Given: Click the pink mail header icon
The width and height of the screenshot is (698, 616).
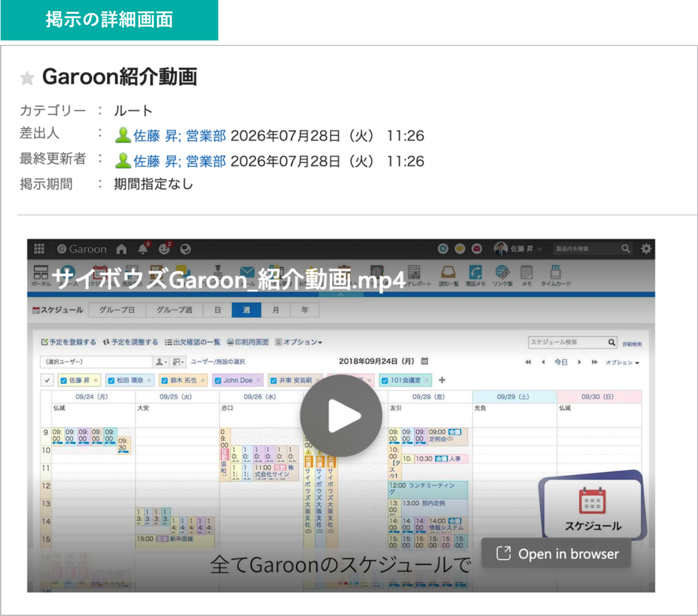Looking at the screenshot, I should [x=477, y=249].
